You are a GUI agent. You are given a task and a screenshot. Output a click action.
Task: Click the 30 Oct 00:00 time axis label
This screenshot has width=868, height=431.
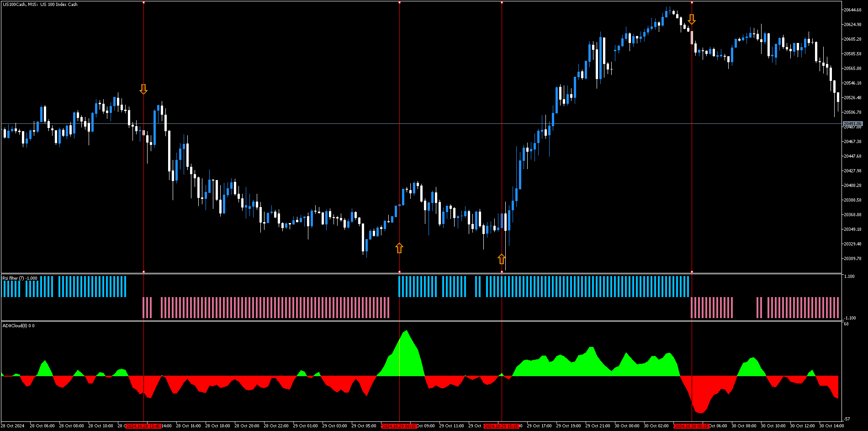coord(627,426)
